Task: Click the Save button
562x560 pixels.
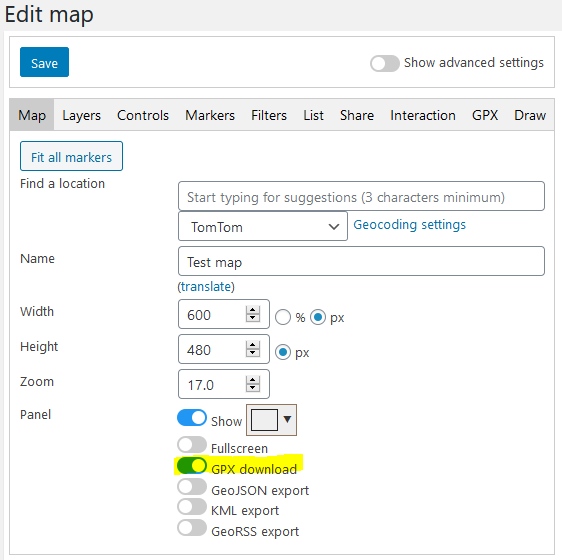Action: [x=44, y=62]
